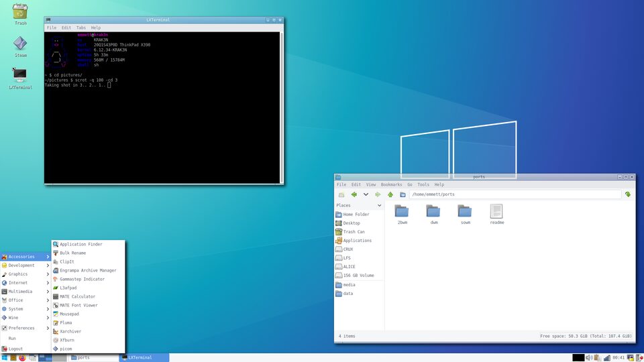The width and height of the screenshot is (644, 362).
Task: Select the ALICE volume
Action: tap(360, 267)
